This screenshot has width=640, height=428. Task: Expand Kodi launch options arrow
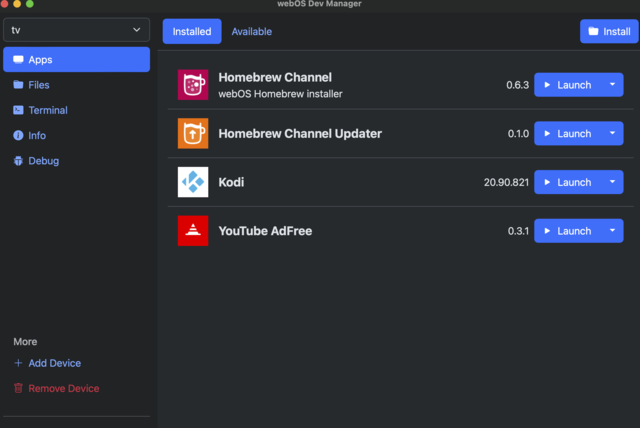[x=612, y=182]
